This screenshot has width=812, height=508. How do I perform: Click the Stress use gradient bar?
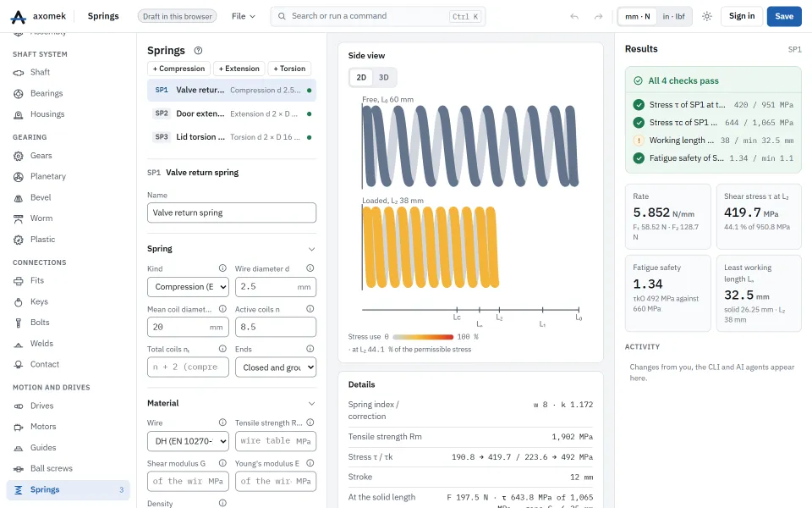pos(422,337)
